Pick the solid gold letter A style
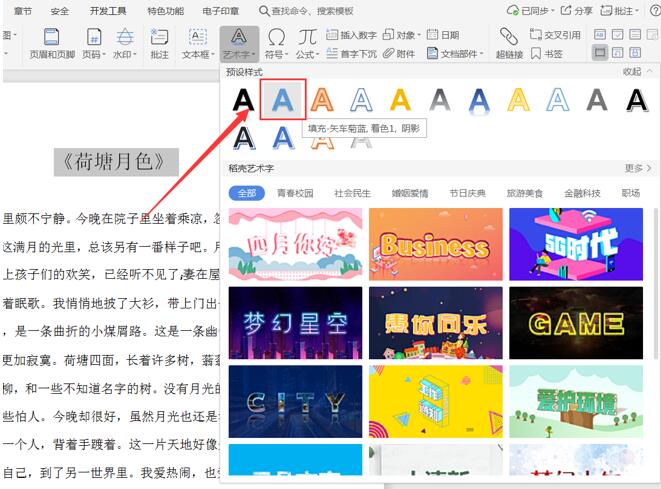Viewport: 661px width, 489px height. click(400, 100)
